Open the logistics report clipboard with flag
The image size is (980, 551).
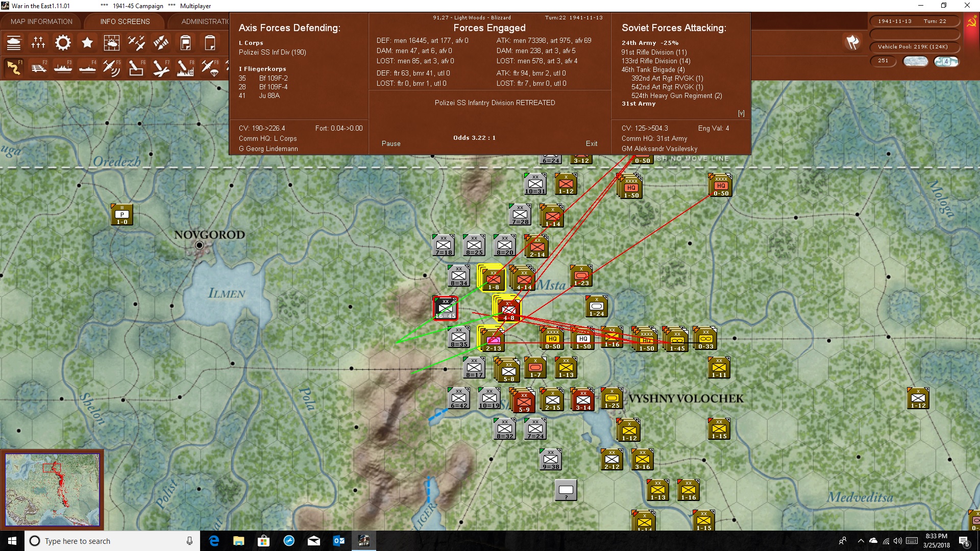pyautogui.click(x=185, y=43)
